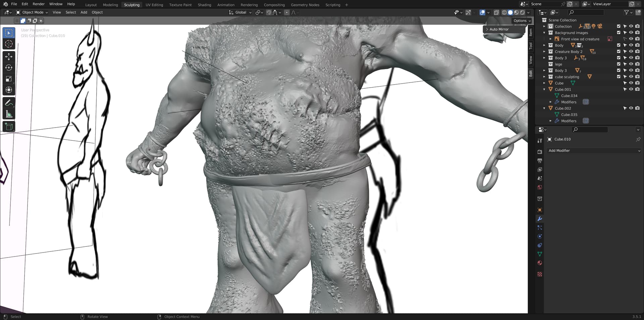Viewport: 644px width, 320px height.
Task: Click the outliner search field
Action: click(x=586, y=12)
